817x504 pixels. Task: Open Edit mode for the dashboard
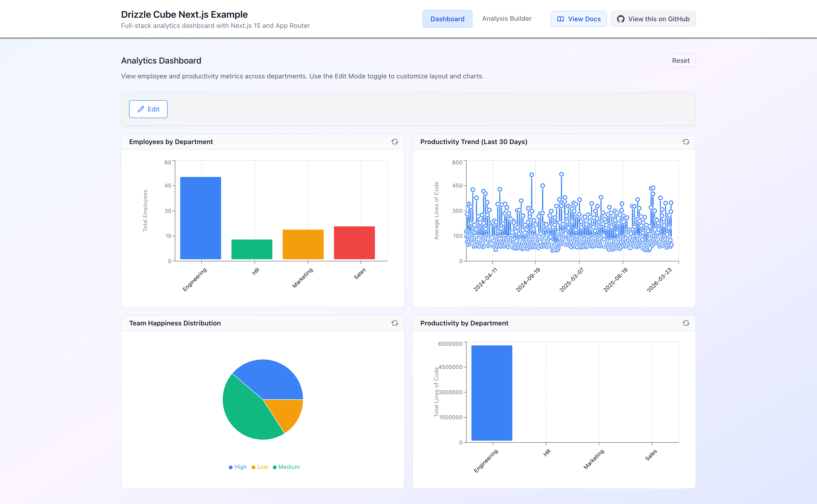coord(148,109)
